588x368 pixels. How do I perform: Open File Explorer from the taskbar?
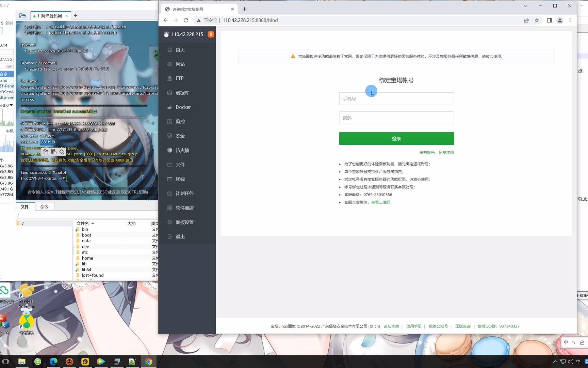click(x=22, y=362)
